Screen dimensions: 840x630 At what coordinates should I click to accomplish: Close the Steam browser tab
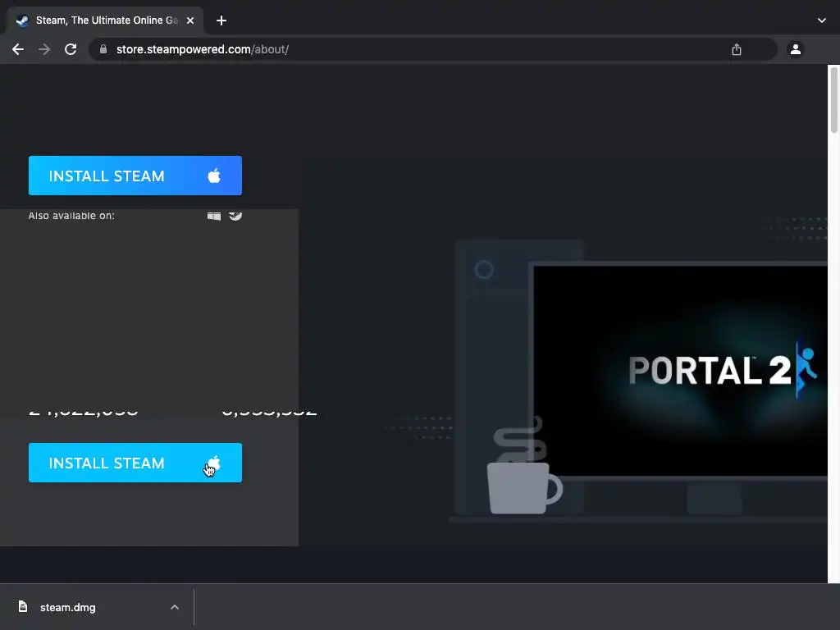pyautogui.click(x=190, y=21)
